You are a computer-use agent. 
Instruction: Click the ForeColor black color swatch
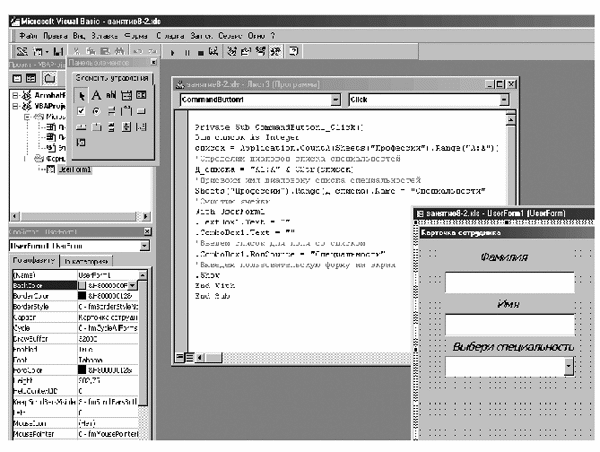tap(82, 370)
